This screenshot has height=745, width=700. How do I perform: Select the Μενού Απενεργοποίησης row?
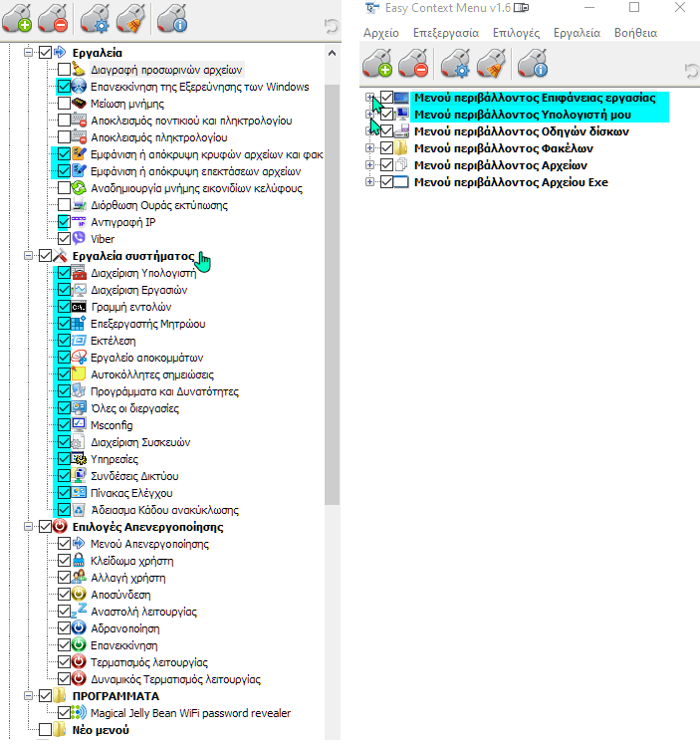point(149,544)
